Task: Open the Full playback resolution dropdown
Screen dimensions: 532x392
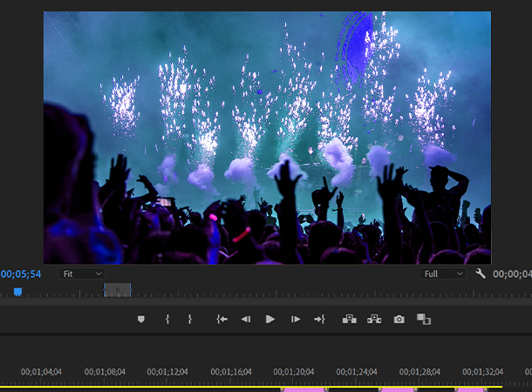Action: click(443, 274)
